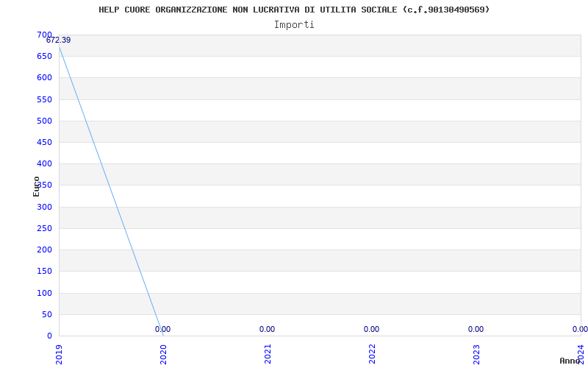This screenshot has width=588, height=368.
Task: Click the 600 y-axis tick label
Action: 44,78
